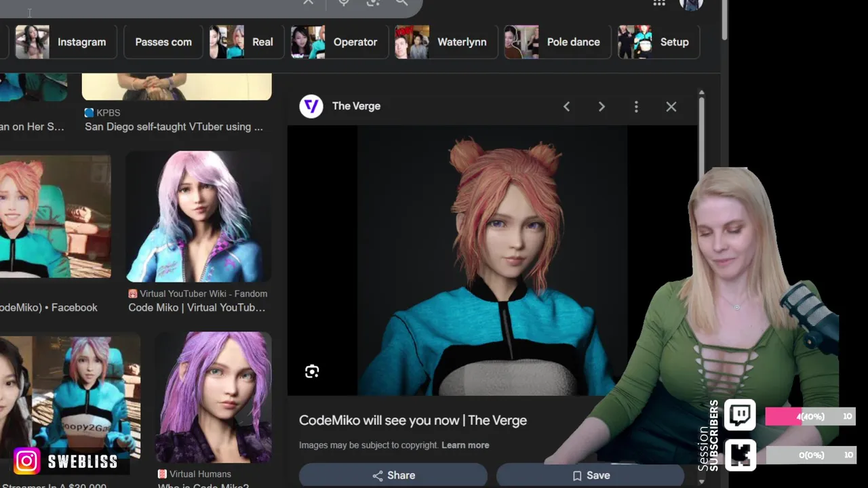Click the Google account avatar
868x488 pixels.
tap(691, 4)
